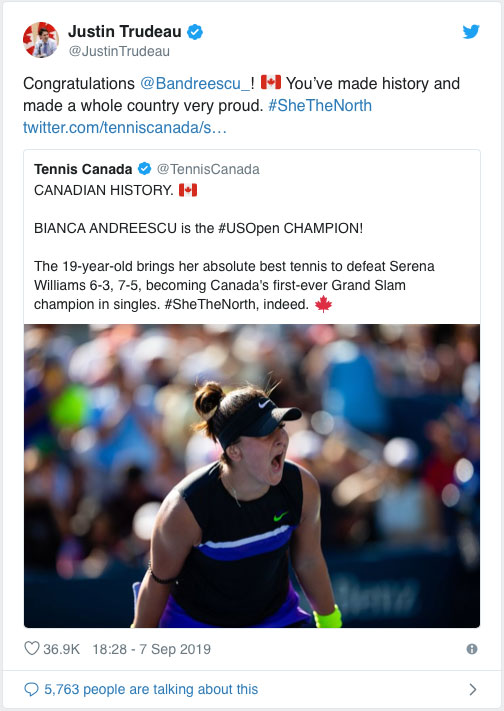View 5,763 people are talking about this

pos(151,689)
